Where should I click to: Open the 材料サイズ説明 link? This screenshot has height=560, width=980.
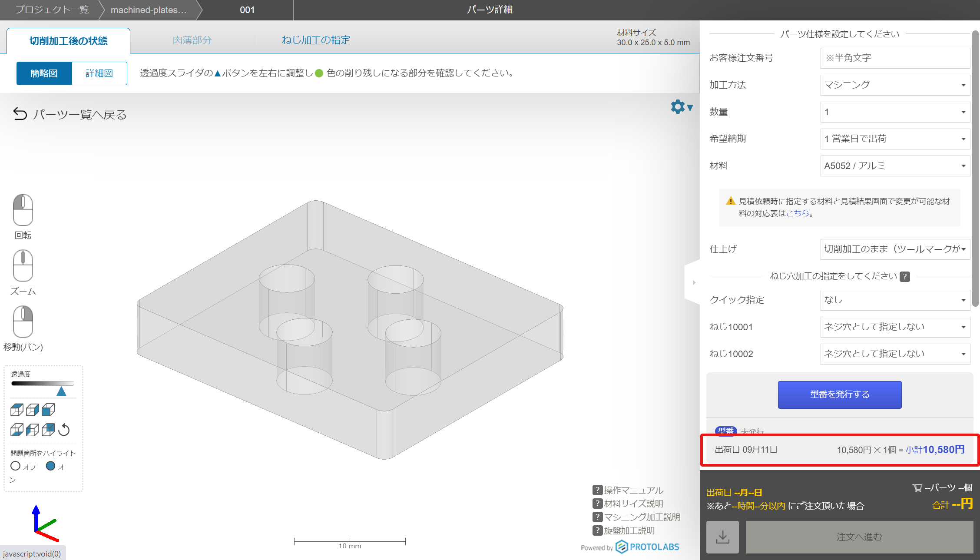(x=633, y=504)
